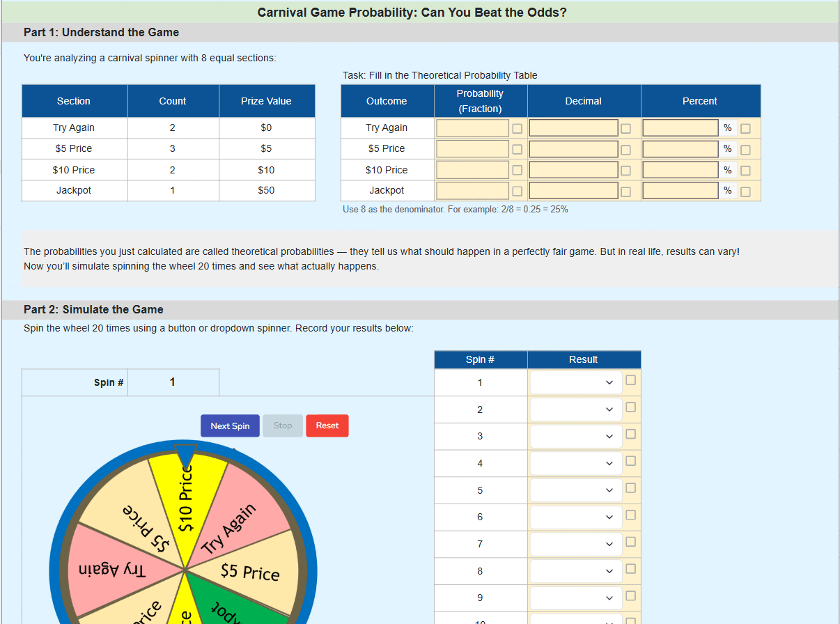This screenshot has height=624, width=840.
Task: Open the Result dropdown for spin 6
Action: click(576, 517)
